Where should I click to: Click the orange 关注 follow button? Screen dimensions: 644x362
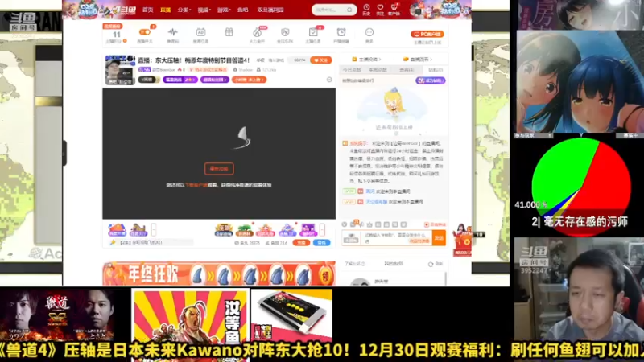320,60
